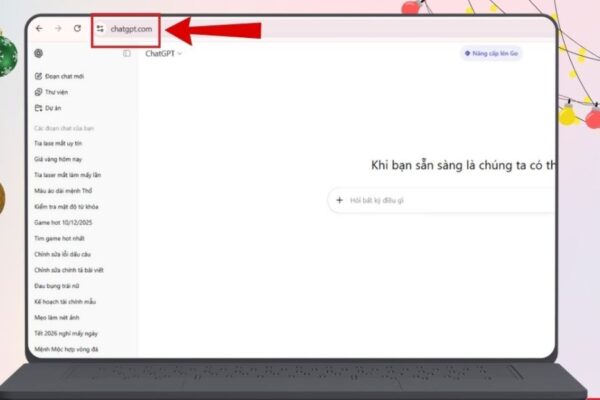Click the 'Nâng cấp lên Go' button
This screenshot has width=600, height=400.
coord(491,53)
